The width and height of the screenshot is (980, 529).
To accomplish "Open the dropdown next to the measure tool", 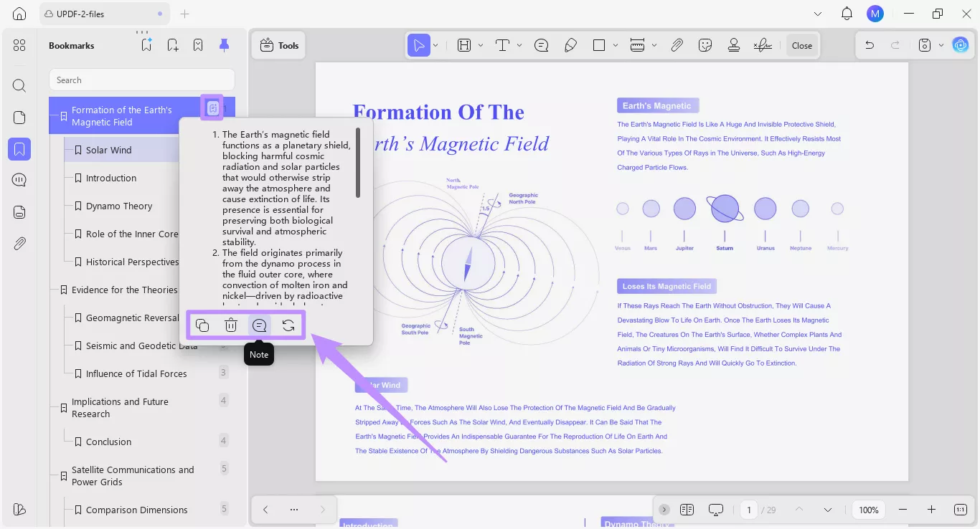I will (654, 45).
